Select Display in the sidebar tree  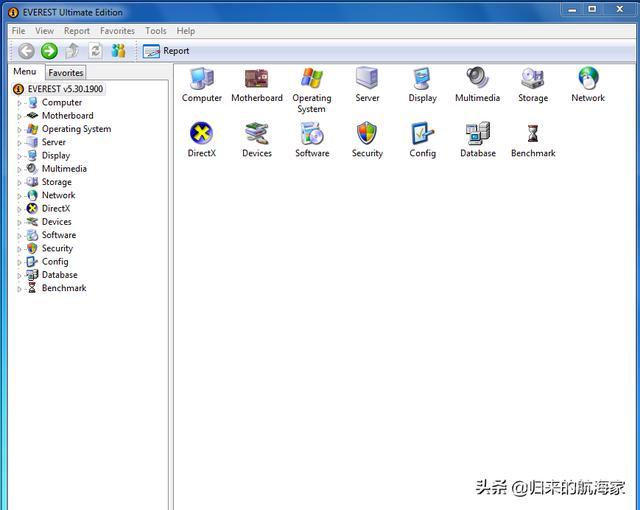56,155
